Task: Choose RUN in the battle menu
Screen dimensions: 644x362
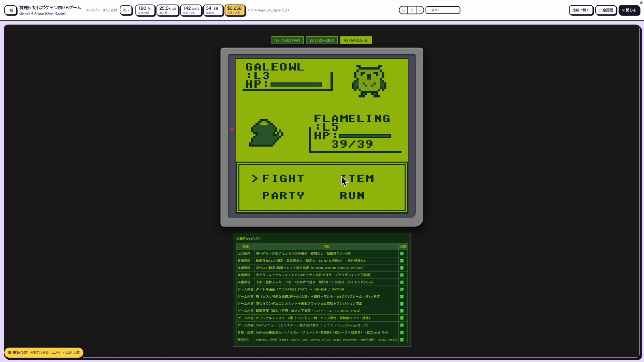Action: click(352, 196)
